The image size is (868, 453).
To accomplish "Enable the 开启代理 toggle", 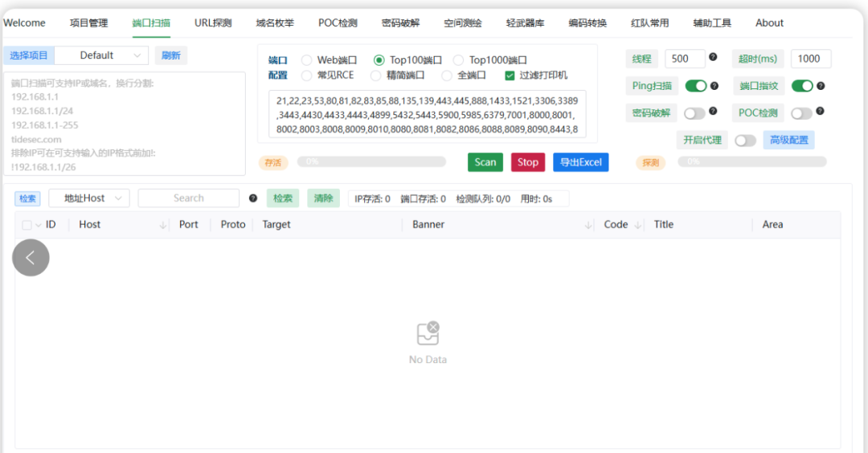I will [x=745, y=141].
